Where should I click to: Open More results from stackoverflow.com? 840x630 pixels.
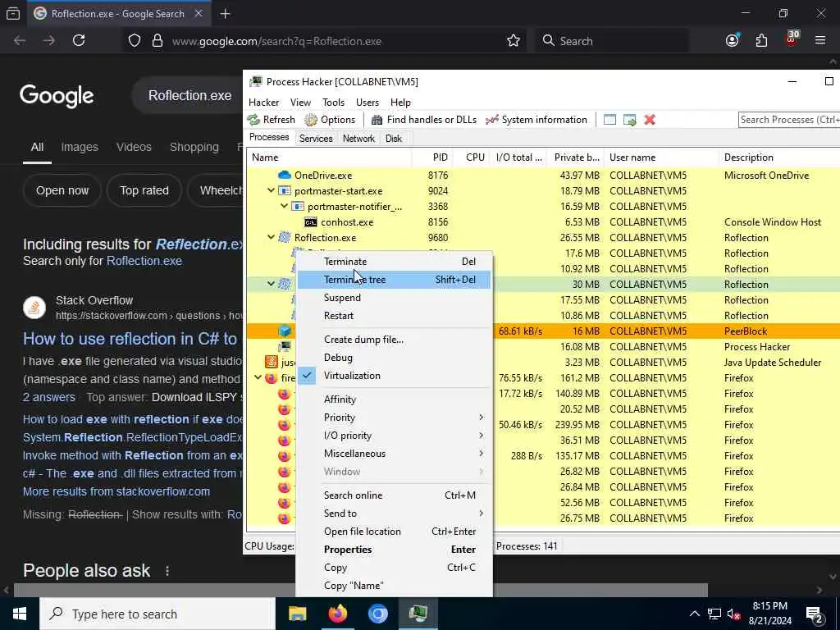(116, 492)
